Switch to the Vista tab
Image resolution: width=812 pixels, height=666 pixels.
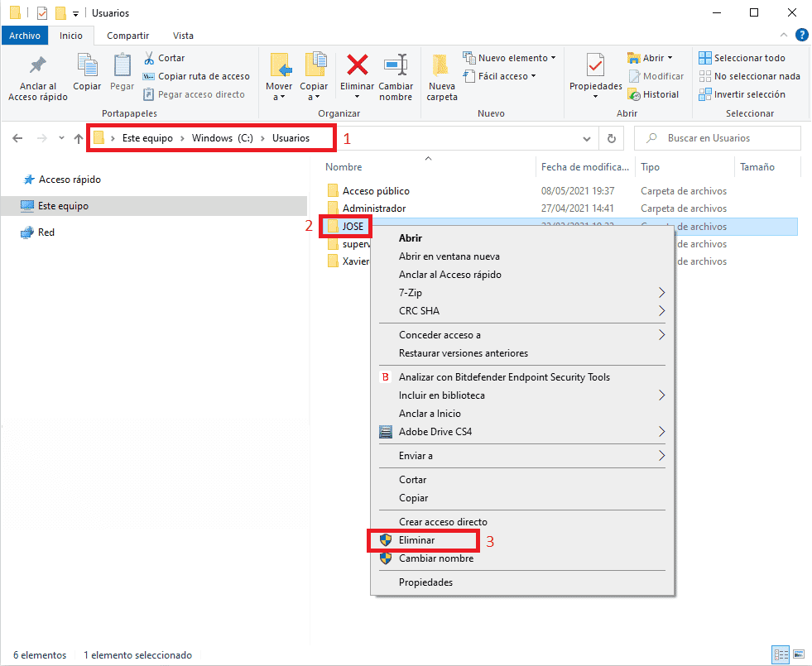[x=183, y=36]
